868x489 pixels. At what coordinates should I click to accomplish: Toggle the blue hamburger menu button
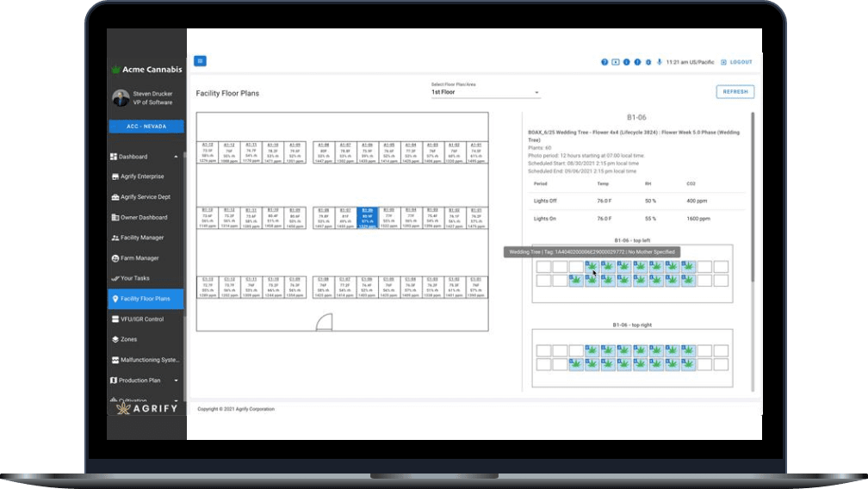200,61
